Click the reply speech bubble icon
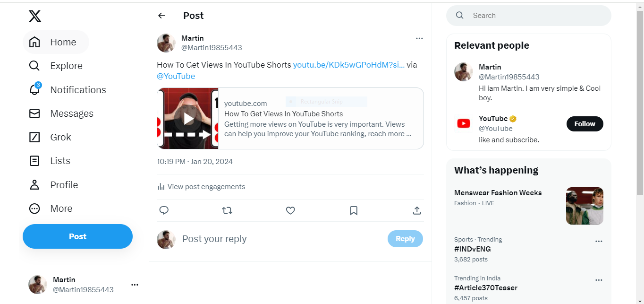644x304 pixels. 164,210
